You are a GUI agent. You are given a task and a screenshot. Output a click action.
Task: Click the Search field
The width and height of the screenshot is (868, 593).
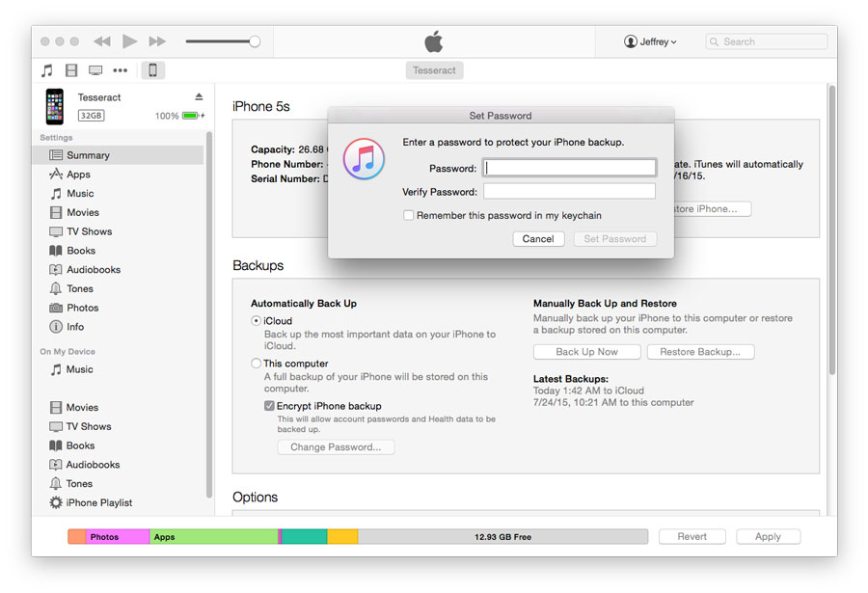coord(767,41)
